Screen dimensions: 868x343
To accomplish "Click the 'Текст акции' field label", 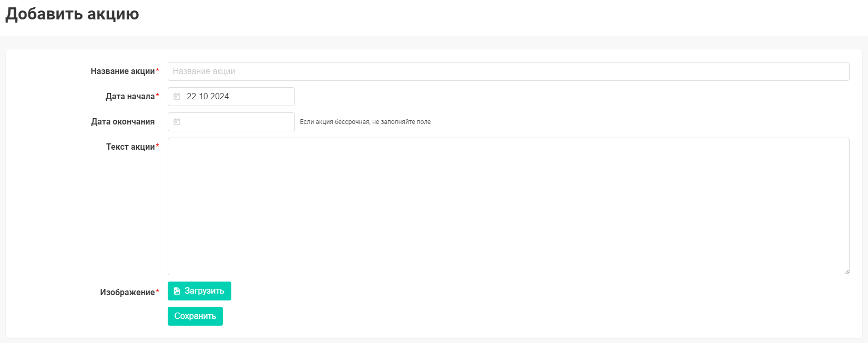I will pos(130,147).
